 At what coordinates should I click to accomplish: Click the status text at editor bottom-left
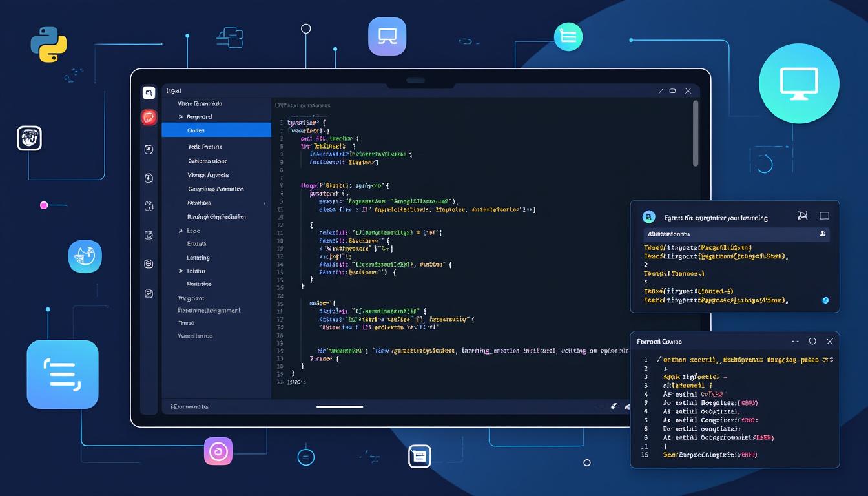189,407
